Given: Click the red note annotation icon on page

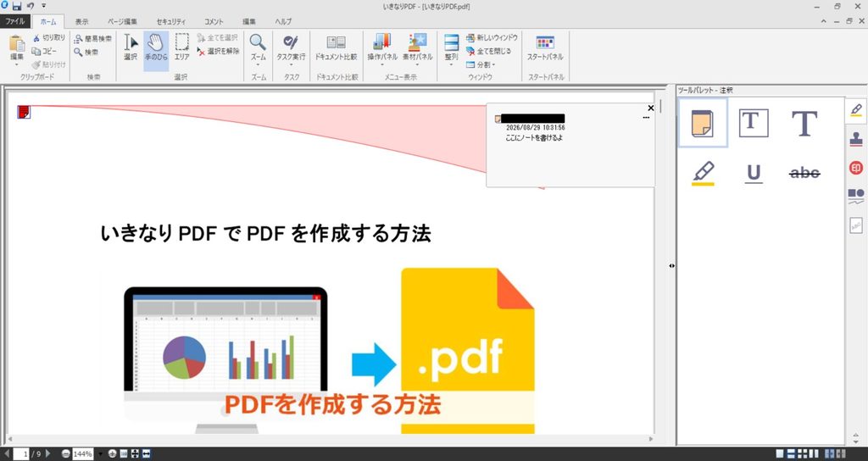Looking at the screenshot, I should pyautogui.click(x=24, y=112).
